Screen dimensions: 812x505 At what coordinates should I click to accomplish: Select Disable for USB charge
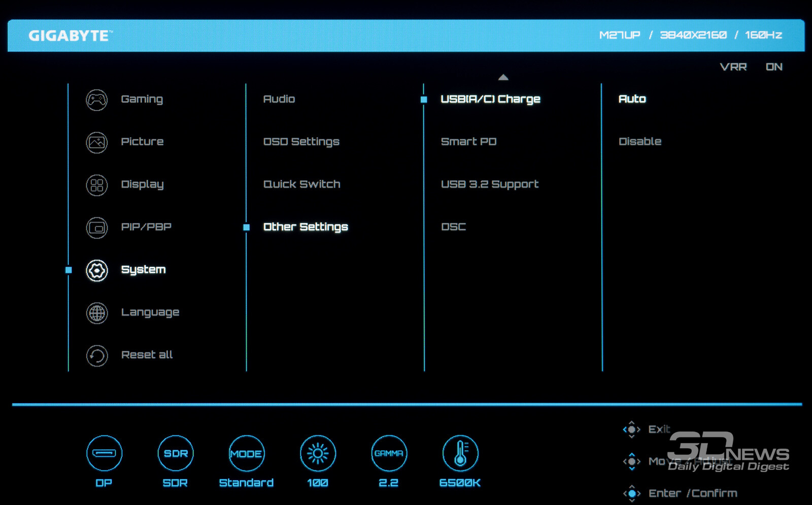pos(639,141)
